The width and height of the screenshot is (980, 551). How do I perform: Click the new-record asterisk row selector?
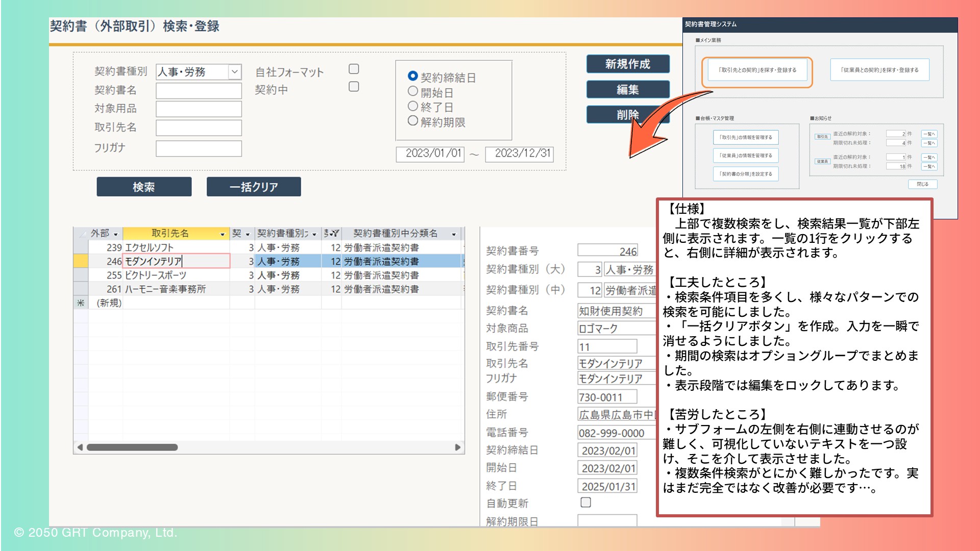coord(81,303)
